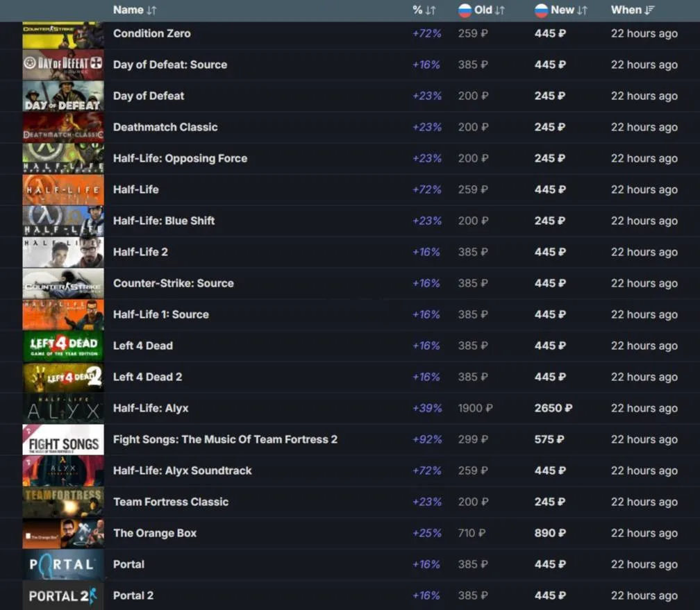Select the 710 ₽ old price
This screenshot has height=610, width=700.
coord(472,533)
